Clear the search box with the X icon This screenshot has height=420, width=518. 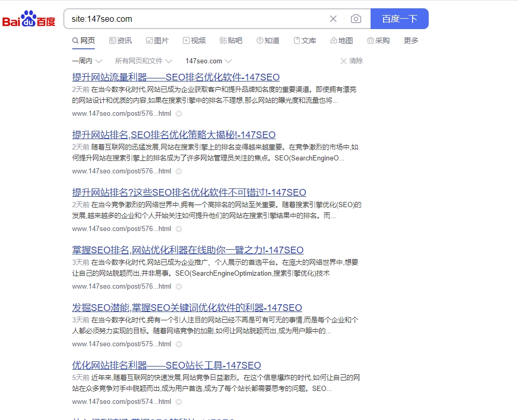pyautogui.click(x=333, y=19)
